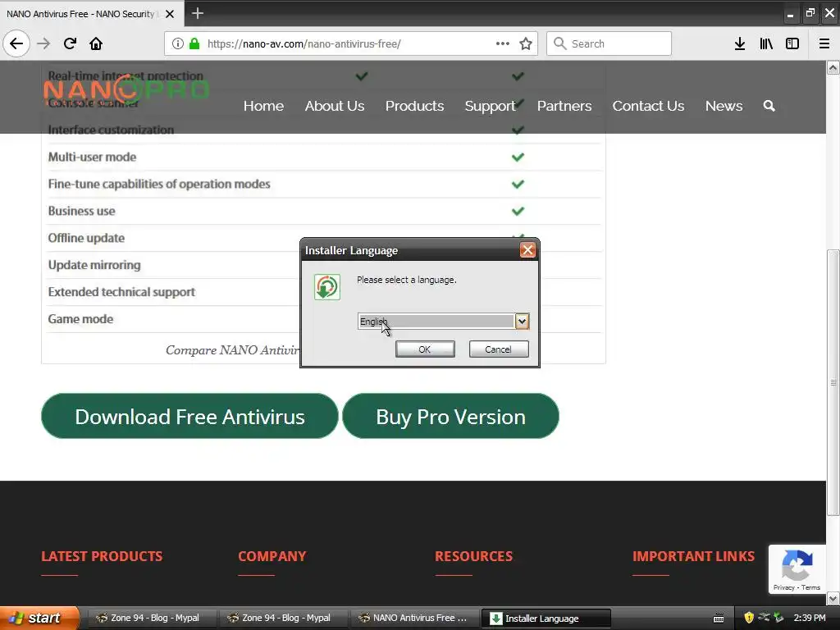This screenshot has height=630, width=840.
Task: Click the keyboard icon in the tray
Action: [x=719, y=619]
